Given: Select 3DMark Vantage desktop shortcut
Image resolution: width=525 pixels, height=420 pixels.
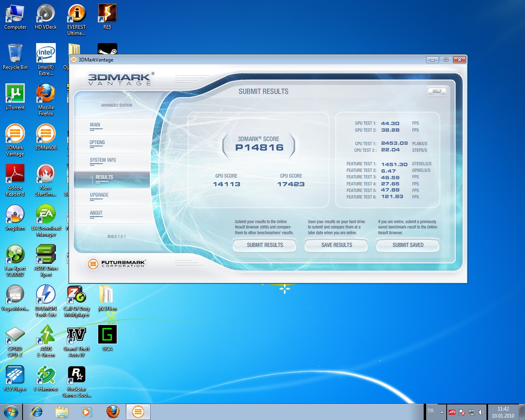Looking at the screenshot, I should tap(15, 140).
